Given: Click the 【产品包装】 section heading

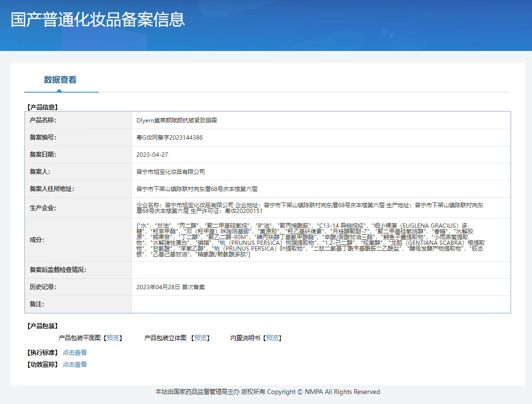Looking at the screenshot, I should [42, 326].
